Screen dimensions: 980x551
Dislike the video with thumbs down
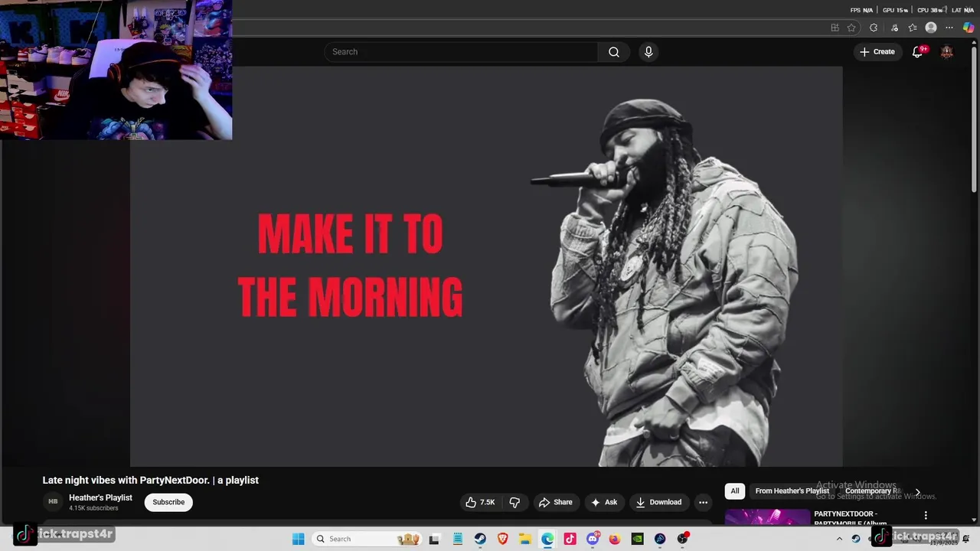tap(514, 502)
